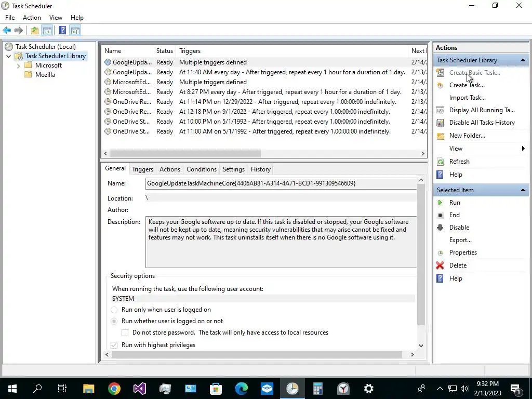Show hidden icons in the system tray
The image size is (532, 399).
(x=440, y=389)
